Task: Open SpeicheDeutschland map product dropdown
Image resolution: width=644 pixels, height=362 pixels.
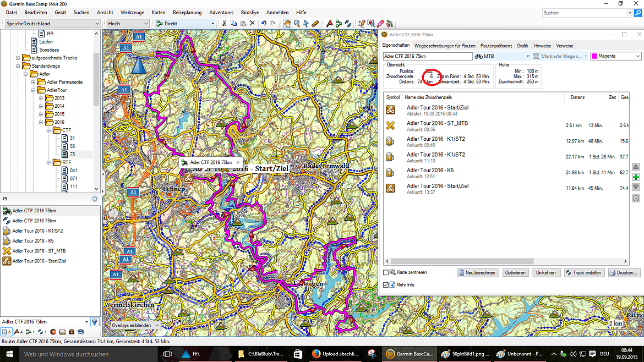Action: pos(52,24)
